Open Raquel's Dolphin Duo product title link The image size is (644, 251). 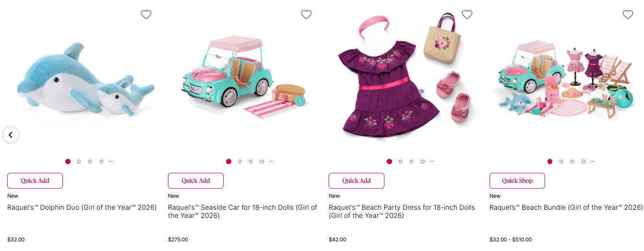[x=82, y=207]
